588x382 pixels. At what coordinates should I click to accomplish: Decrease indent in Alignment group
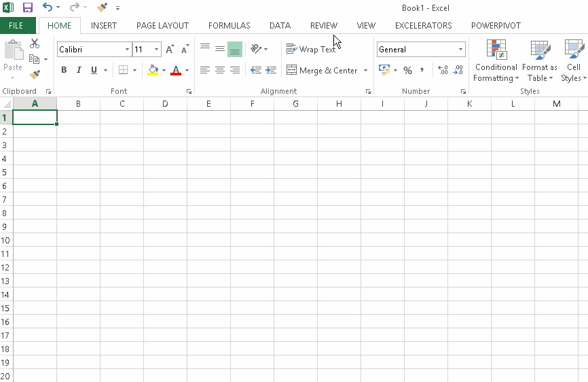pos(256,70)
